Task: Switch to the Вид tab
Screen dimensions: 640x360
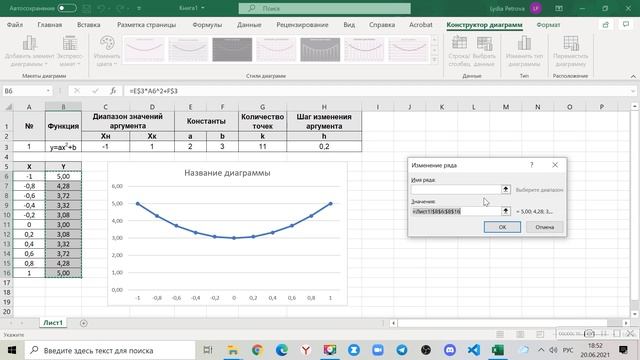Action: tap(349, 25)
